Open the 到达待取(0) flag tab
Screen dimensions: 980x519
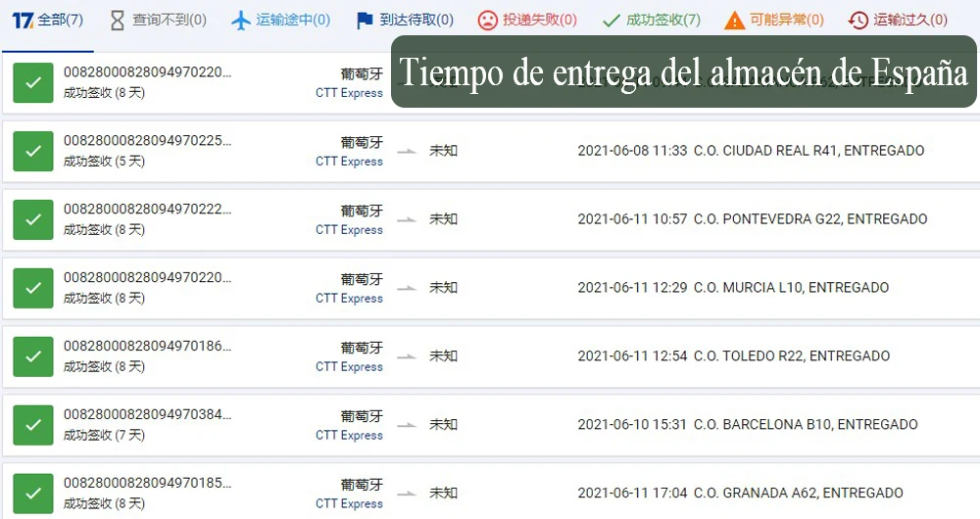pyautogui.click(x=405, y=20)
